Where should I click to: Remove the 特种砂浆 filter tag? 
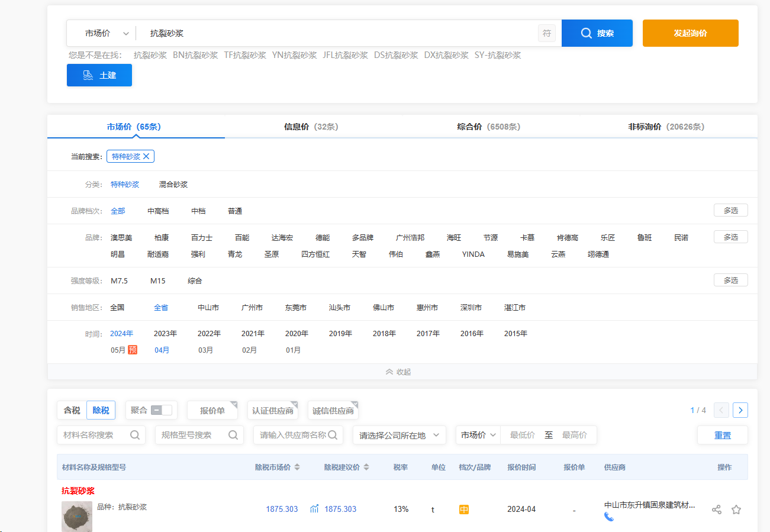pos(146,156)
